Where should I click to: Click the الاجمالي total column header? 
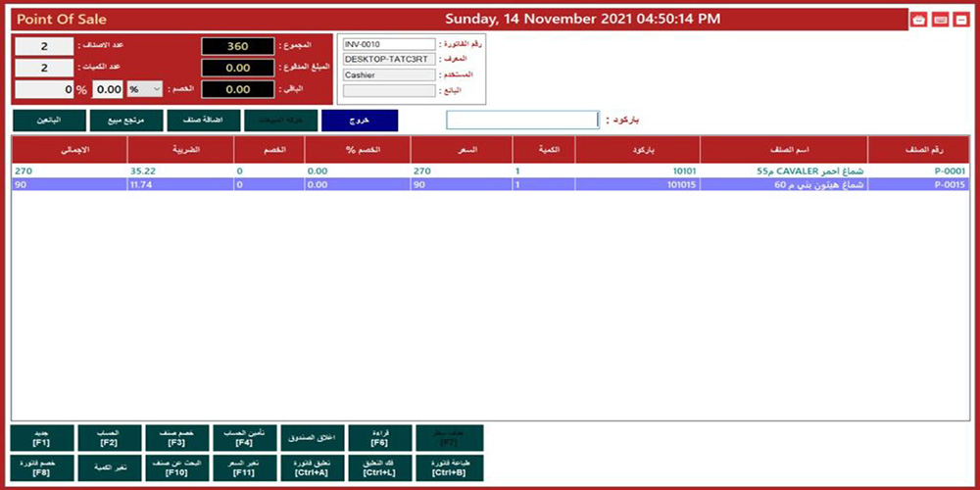(70, 150)
